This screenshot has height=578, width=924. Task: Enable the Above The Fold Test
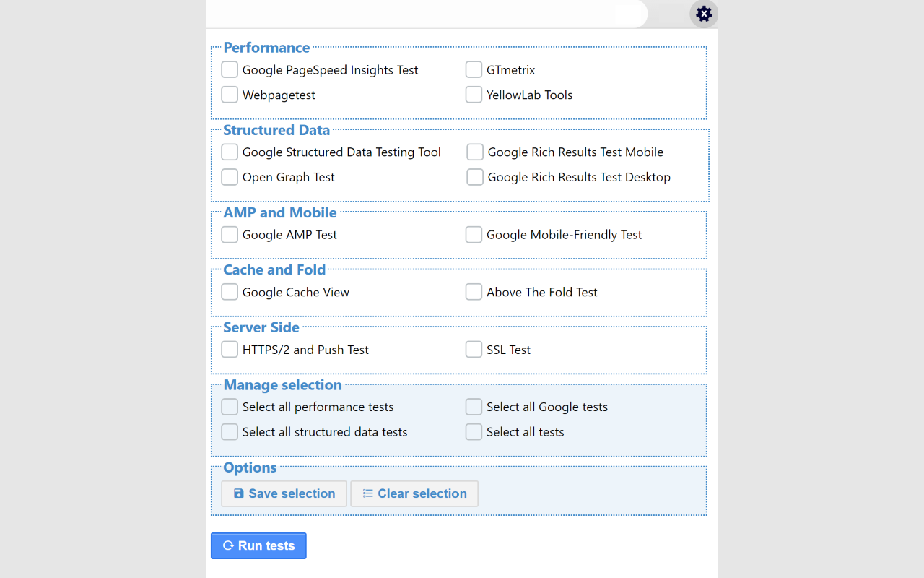(x=474, y=292)
